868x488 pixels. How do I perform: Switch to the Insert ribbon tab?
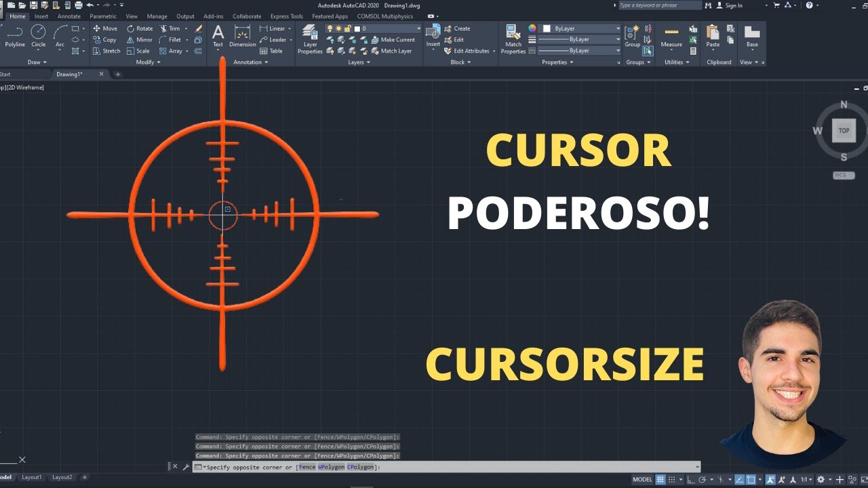[x=41, y=16]
